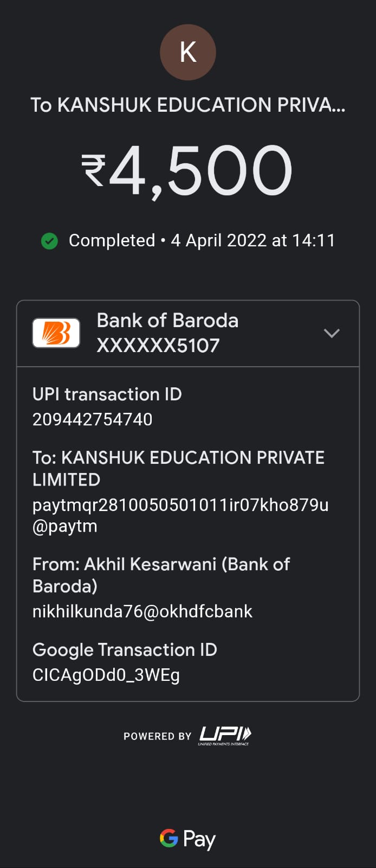
Task: Select the UPI transaction number 209442754740
Action: [93, 419]
